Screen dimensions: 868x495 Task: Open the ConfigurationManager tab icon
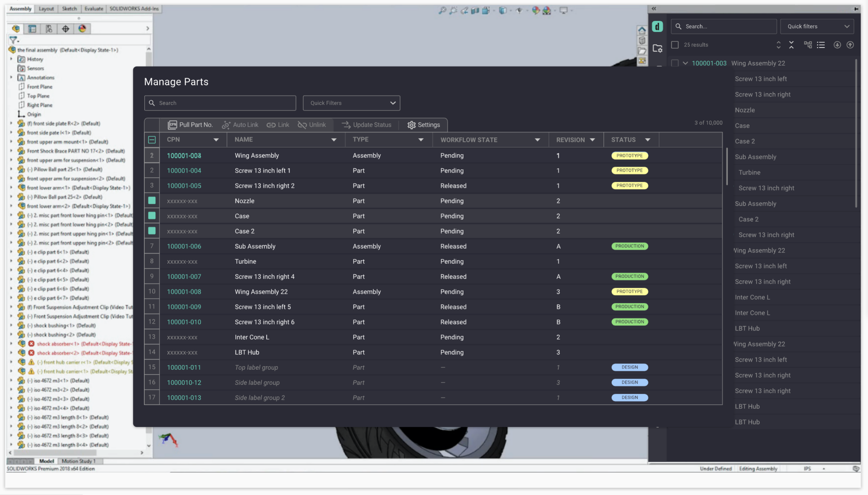tap(49, 28)
